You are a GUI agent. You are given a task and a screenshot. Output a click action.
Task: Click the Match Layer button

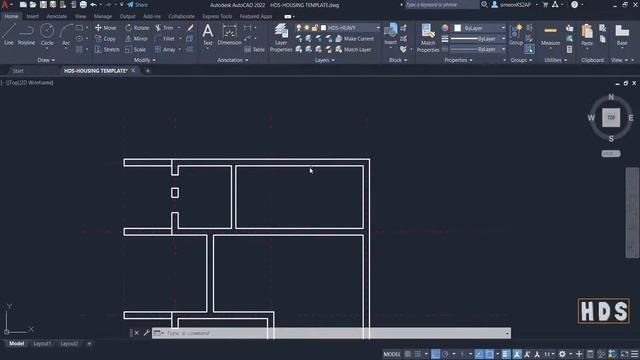pos(353,49)
